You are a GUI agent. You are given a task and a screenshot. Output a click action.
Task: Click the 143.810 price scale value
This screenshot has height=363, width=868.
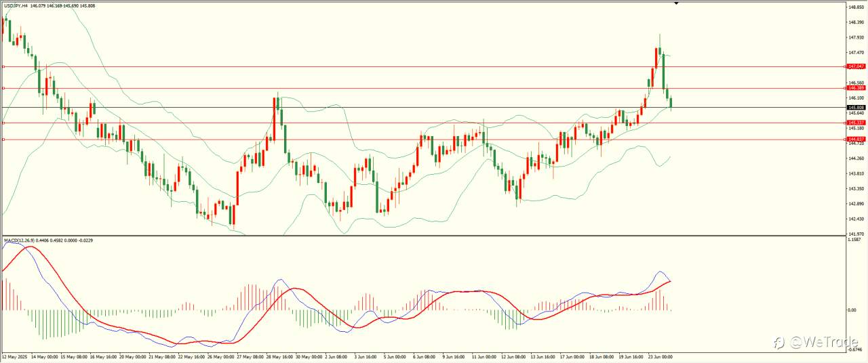855,173
